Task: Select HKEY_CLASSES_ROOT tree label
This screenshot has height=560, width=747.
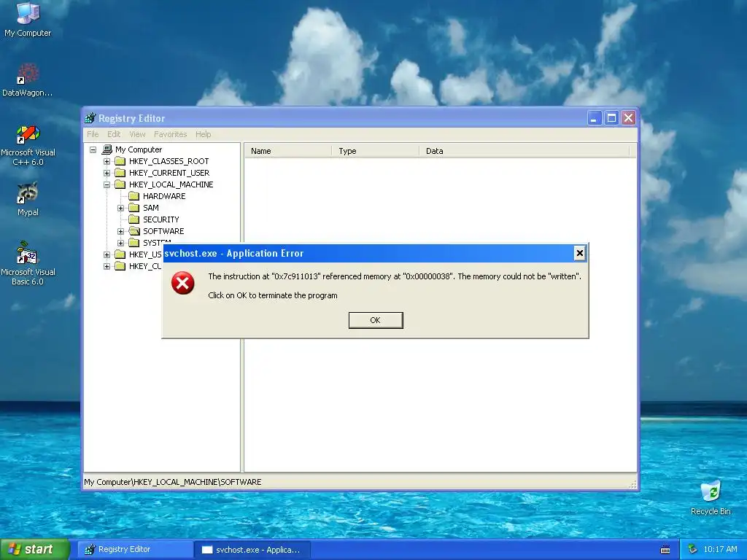Action: 169,161
